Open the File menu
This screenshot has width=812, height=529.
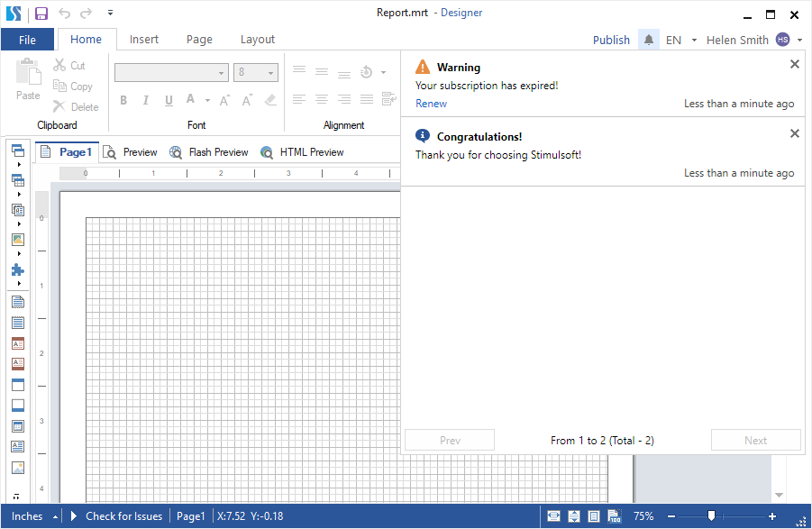pos(27,40)
